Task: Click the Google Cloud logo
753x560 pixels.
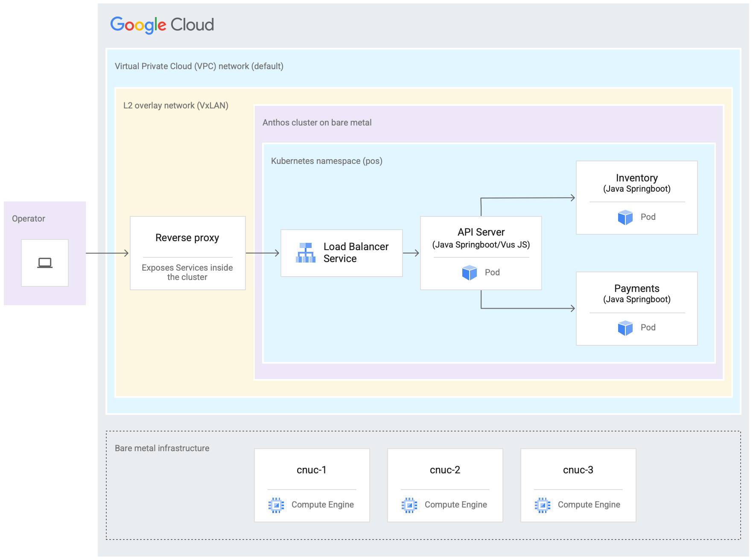Action: pyautogui.click(x=162, y=25)
